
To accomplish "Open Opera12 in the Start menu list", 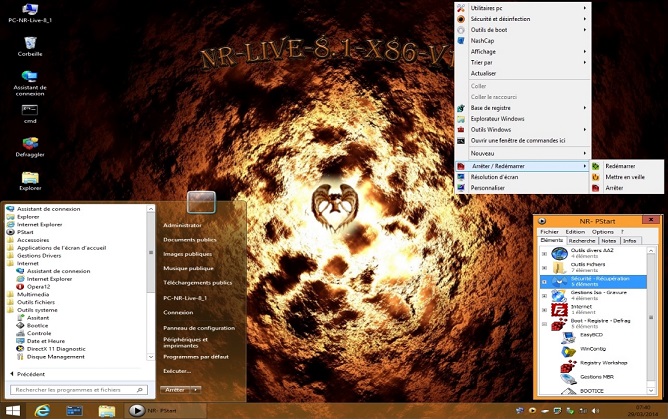I will 38,287.
